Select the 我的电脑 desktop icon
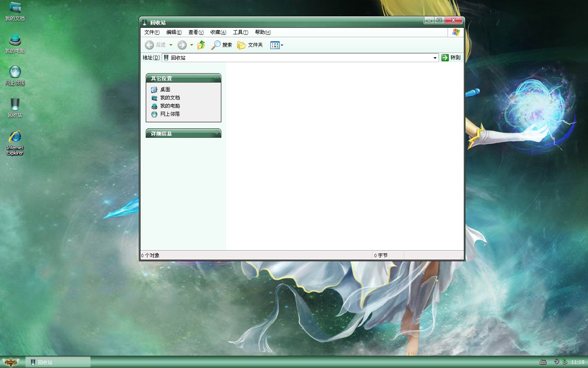Screen dimensions: 588x368 point(15,44)
